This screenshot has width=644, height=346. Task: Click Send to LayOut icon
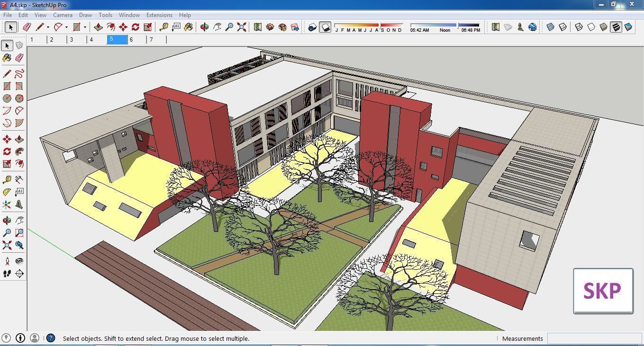pos(295,27)
